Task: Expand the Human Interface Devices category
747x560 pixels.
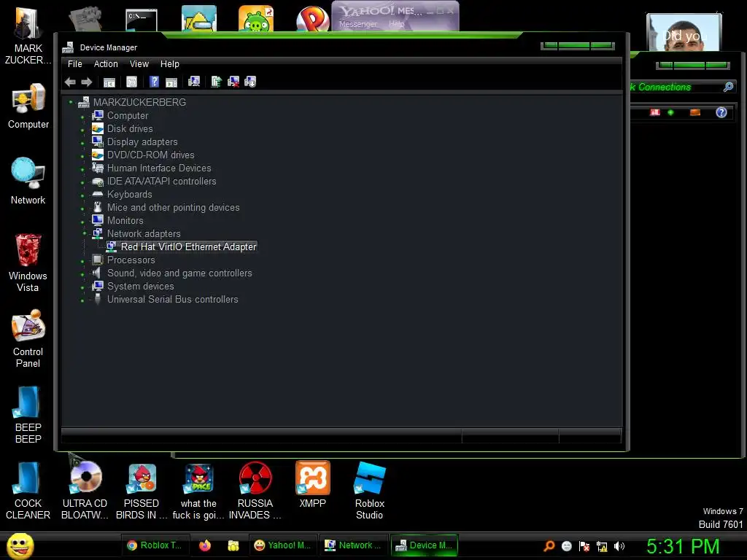Action: click(x=82, y=168)
